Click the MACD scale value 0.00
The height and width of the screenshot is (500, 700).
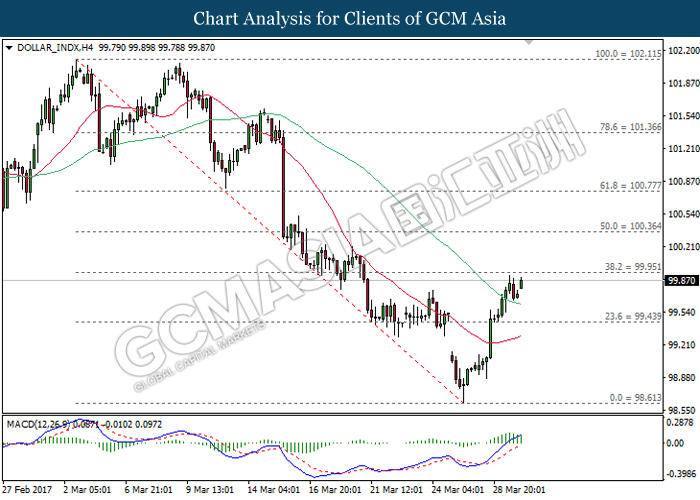(x=675, y=443)
